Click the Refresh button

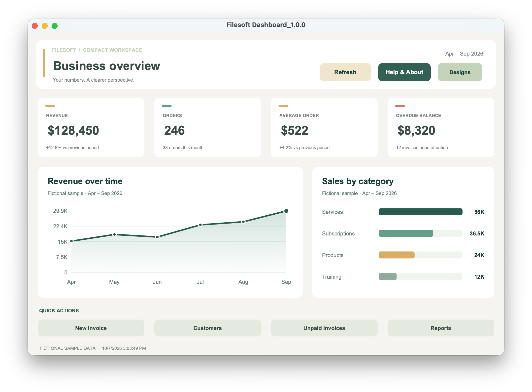click(x=345, y=72)
